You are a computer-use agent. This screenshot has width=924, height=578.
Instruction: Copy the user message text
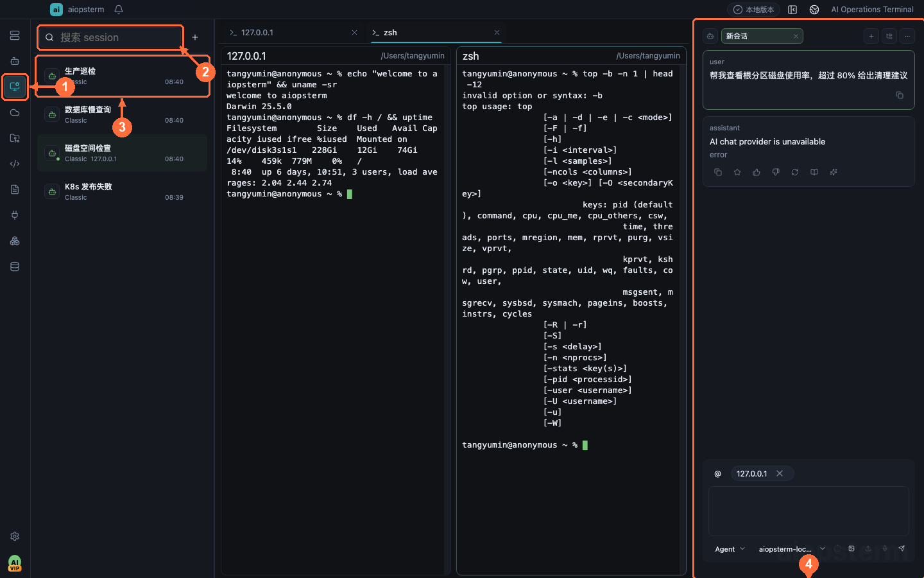click(900, 95)
